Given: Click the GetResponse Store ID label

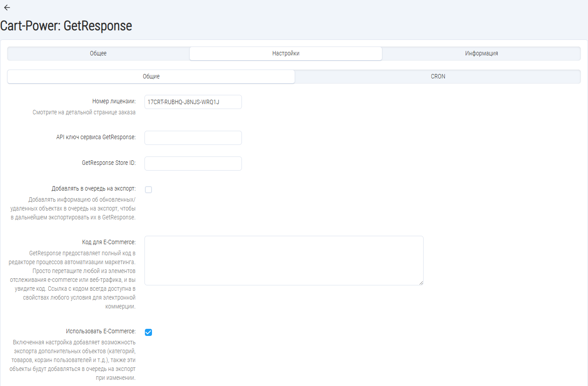Looking at the screenshot, I should (109, 163).
